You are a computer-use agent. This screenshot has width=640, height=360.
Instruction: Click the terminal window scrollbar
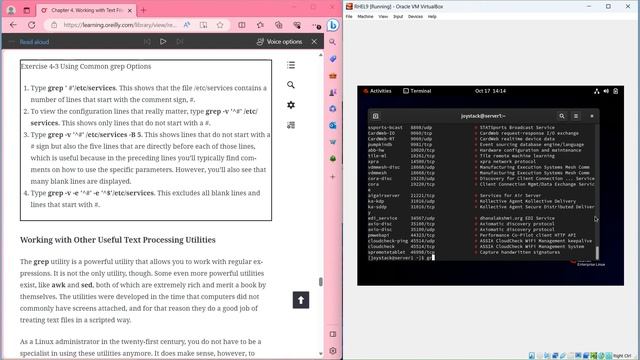(597, 253)
